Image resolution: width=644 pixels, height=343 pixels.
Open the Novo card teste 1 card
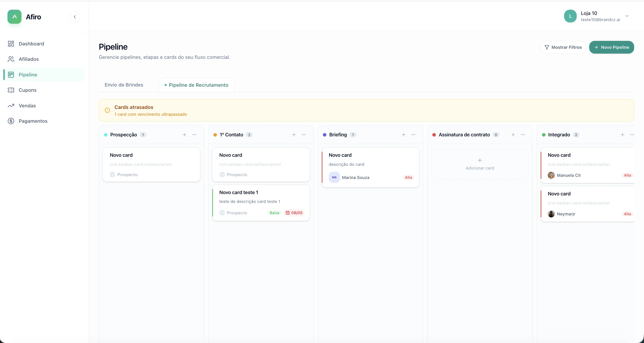coord(261,203)
